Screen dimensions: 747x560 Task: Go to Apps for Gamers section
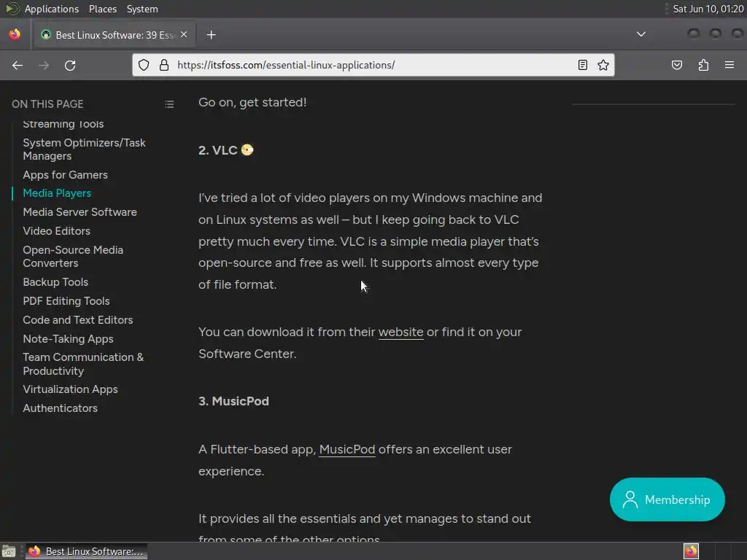pyautogui.click(x=65, y=175)
